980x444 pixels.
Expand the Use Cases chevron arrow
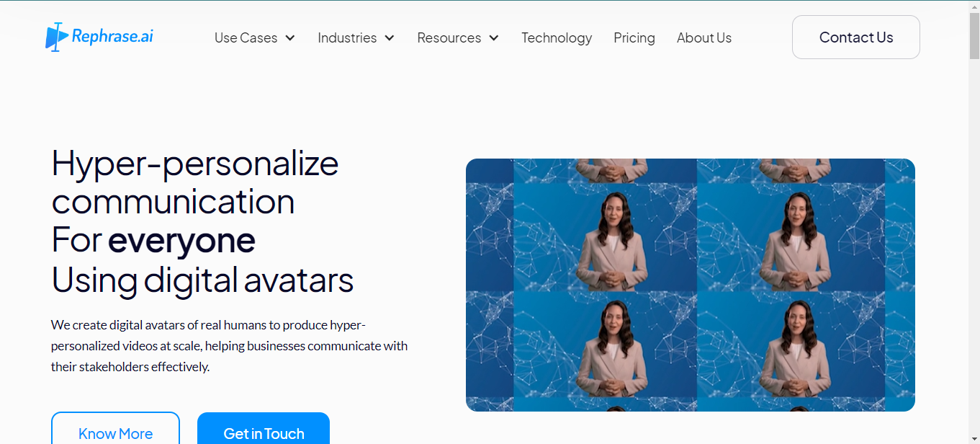290,38
